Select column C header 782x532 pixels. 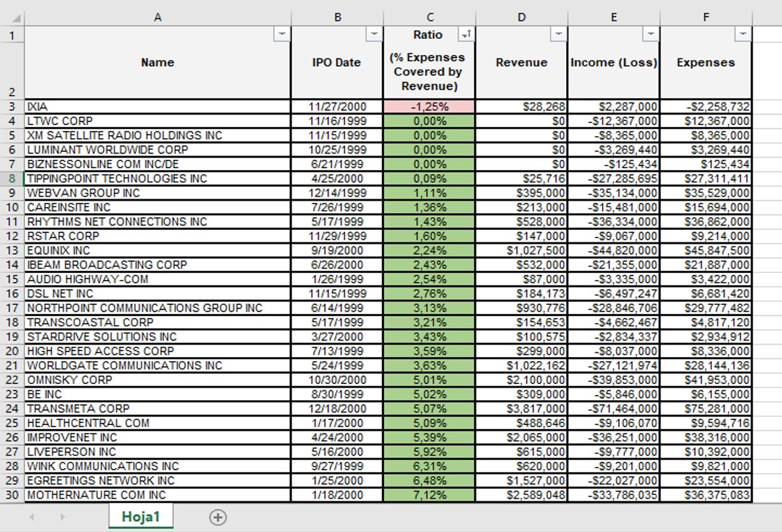pyautogui.click(x=430, y=17)
